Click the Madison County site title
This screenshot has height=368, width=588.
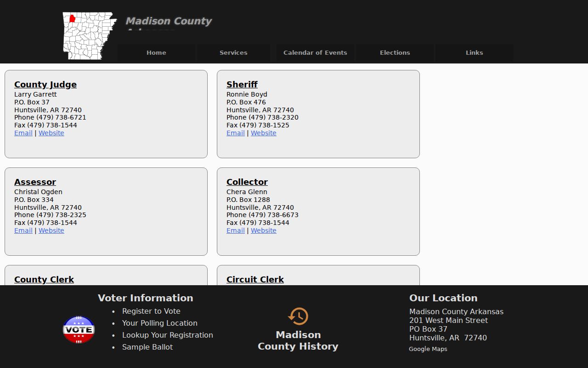[x=169, y=21]
